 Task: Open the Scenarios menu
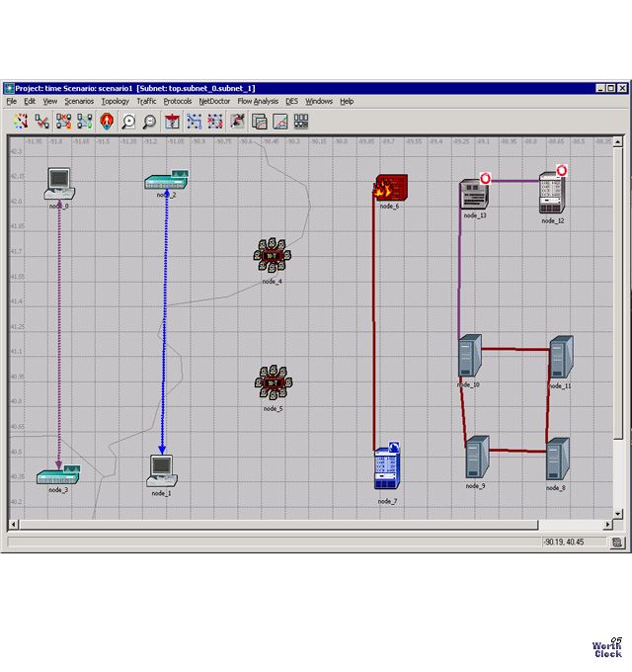79,101
